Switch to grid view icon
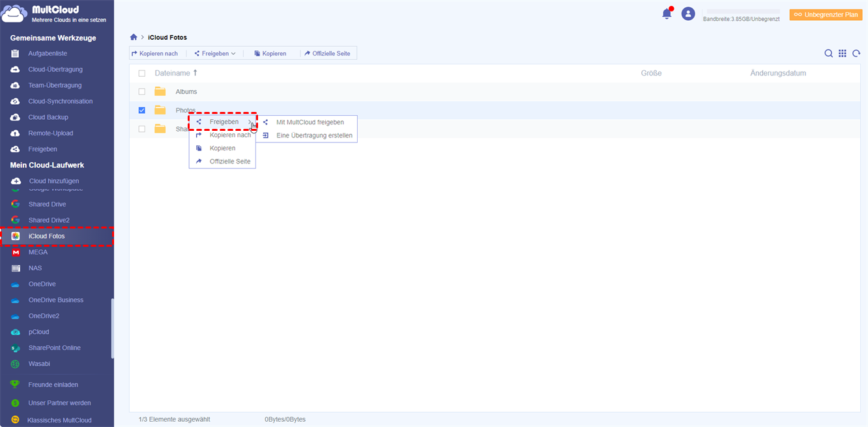This screenshot has height=427, width=868. [843, 53]
